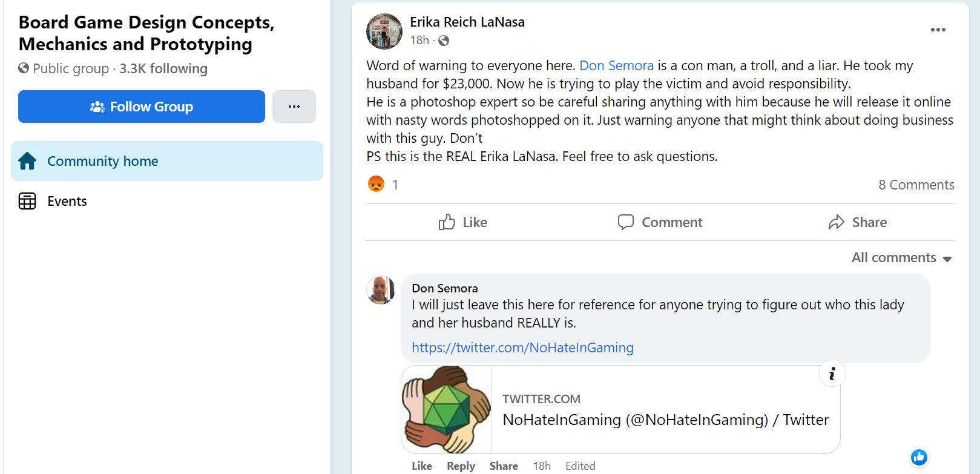980x474 pixels.
Task: Click the Events calendar icon
Action: (27, 201)
